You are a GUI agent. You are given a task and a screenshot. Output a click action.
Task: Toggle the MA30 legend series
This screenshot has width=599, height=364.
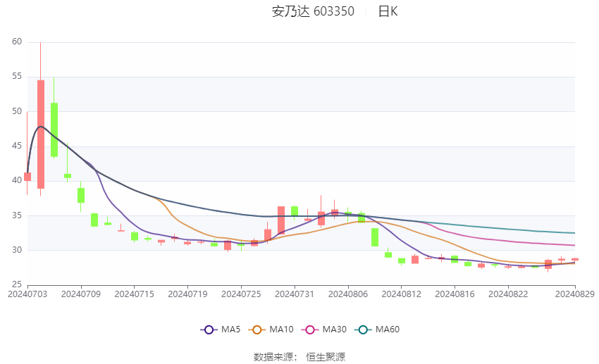coord(324,330)
